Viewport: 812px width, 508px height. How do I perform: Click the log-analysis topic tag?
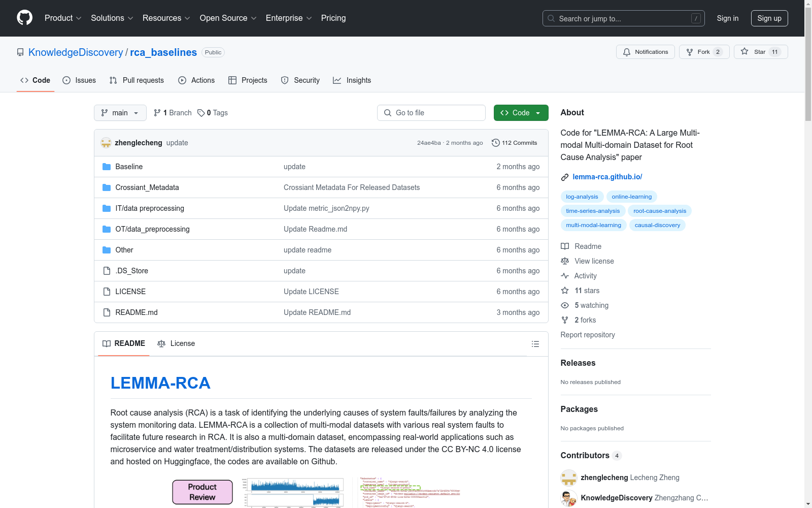(x=582, y=197)
